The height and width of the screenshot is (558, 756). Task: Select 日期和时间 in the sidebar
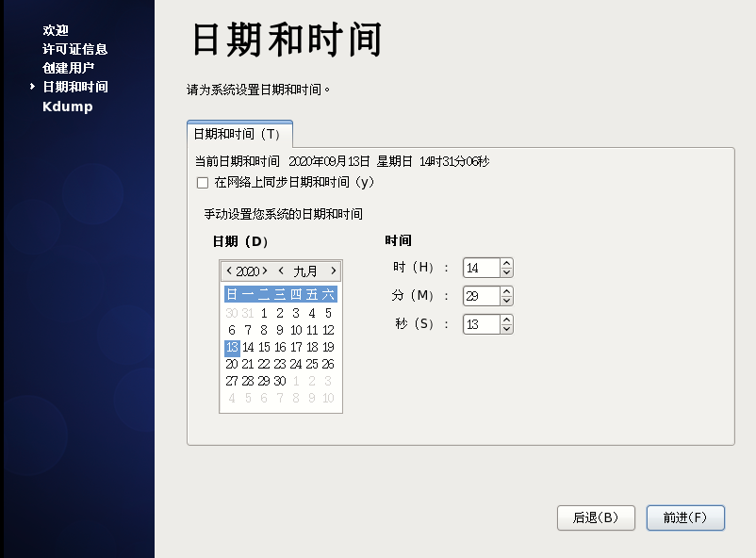[x=75, y=87]
